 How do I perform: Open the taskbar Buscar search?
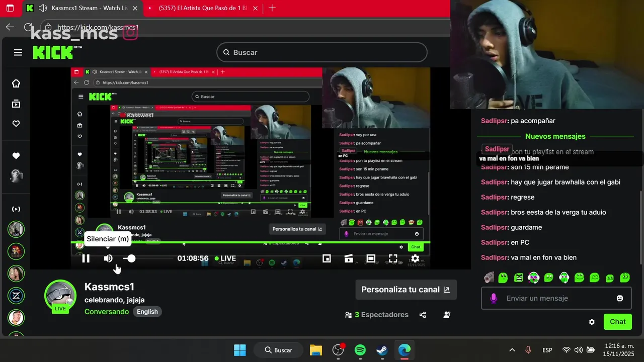pyautogui.click(x=279, y=350)
